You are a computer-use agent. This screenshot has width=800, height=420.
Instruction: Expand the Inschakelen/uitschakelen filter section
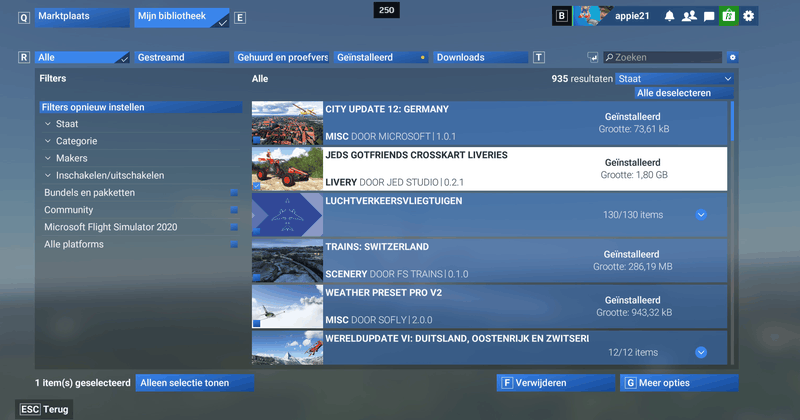click(x=140, y=176)
